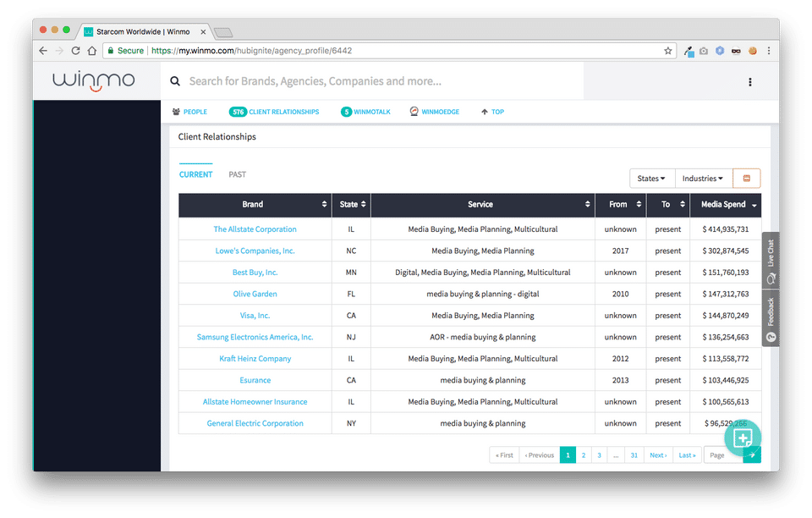Viewport: 812px width, 518px height.
Task: Switch to the Past relationships tab
Action: tap(237, 174)
